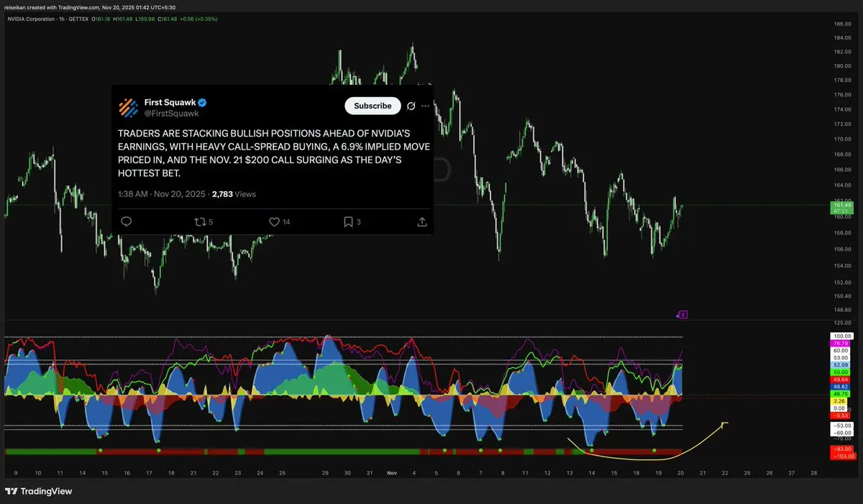863x504 pixels.
Task: Click the magenta 76.79 indicator value label
Action: (x=841, y=344)
